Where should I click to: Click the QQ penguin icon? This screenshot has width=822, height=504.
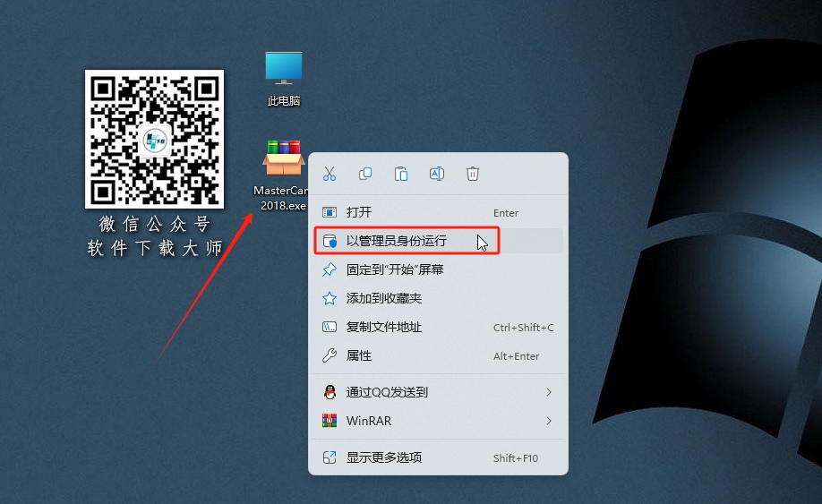[330, 392]
